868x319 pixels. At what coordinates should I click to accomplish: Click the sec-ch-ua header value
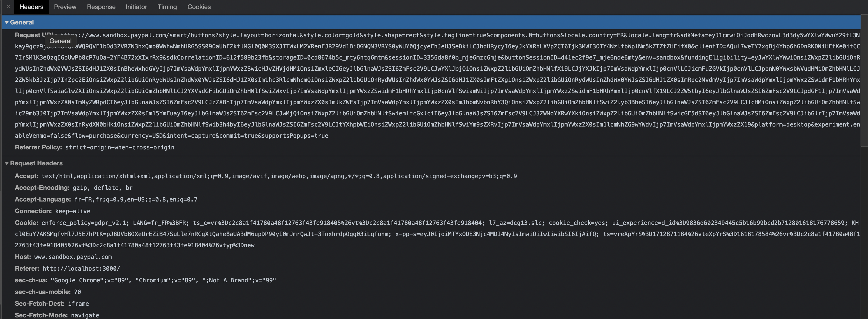coord(163,280)
